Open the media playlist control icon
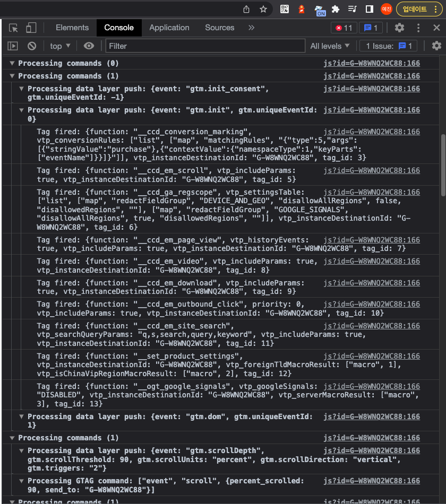 353,9
